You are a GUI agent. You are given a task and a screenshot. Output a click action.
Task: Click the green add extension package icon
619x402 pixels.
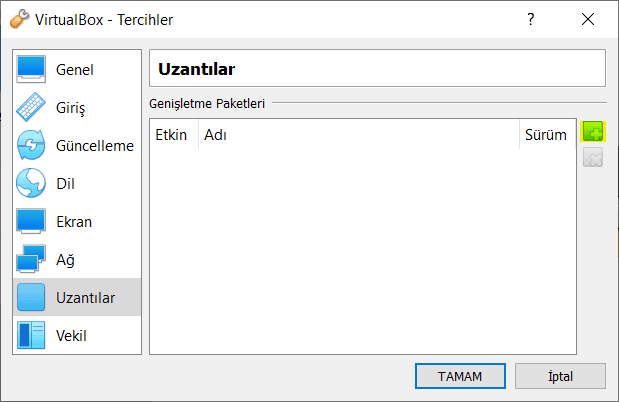tap(593, 133)
